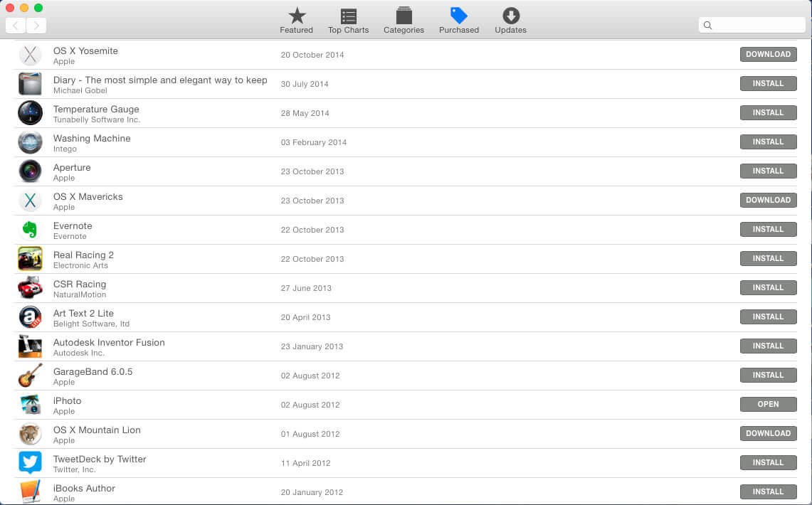
Task: Install GarageBand 6.0.5
Action: click(768, 375)
